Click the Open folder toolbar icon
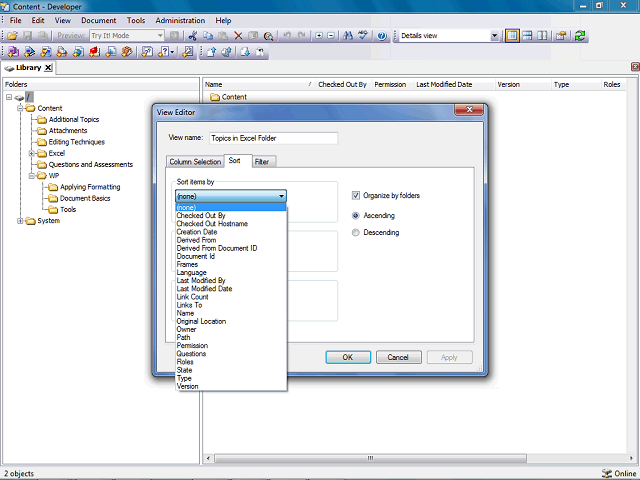 click(13, 36)
